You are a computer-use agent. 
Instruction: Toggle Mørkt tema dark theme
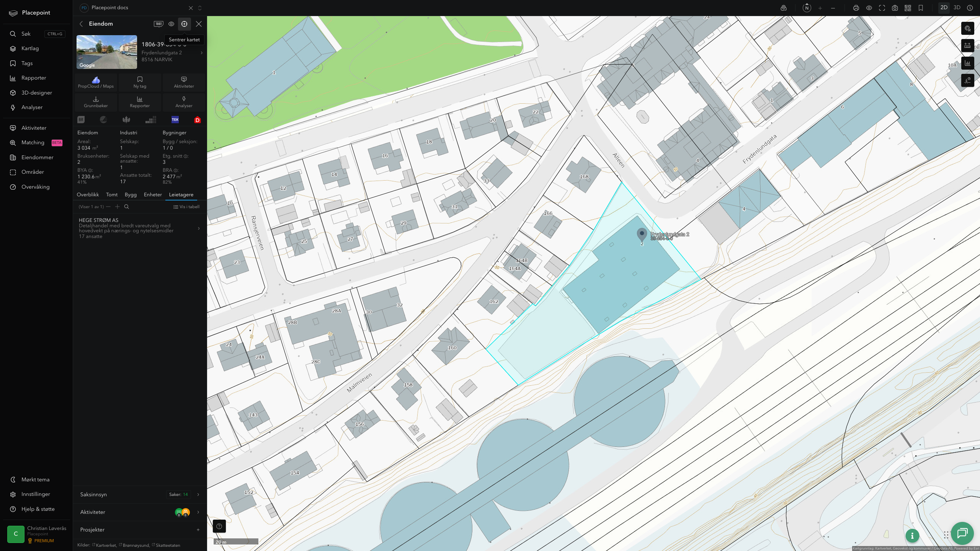point(35,479)
